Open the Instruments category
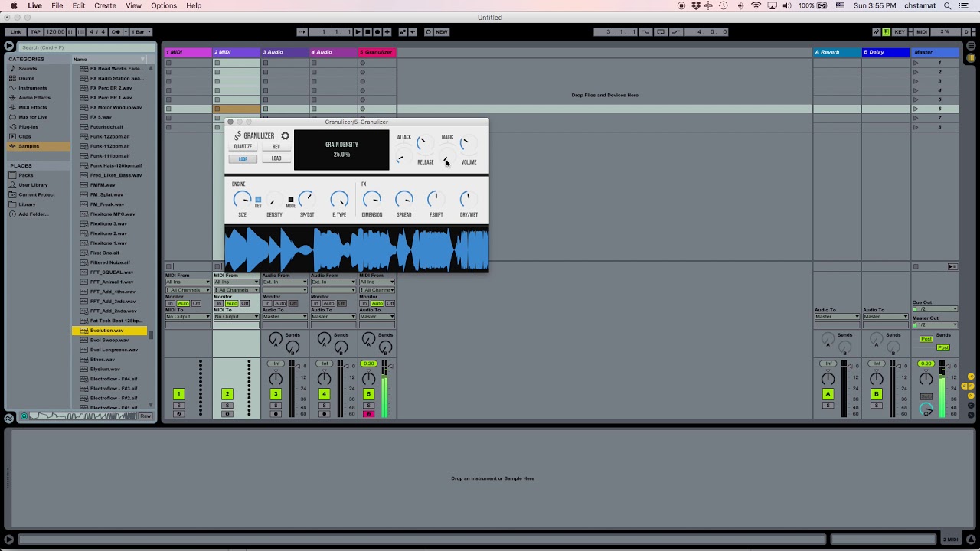980x551 pixels. (x=33, y=88)
